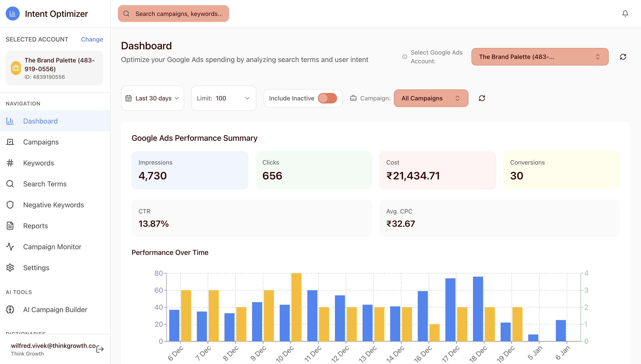Toggle the Include Inactive switch
The width and height of the screenshot is (641, 364).
tap(327, 98)
